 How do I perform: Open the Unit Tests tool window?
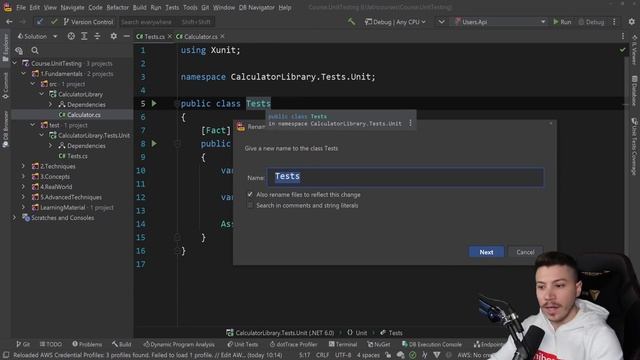click(242, 344)
